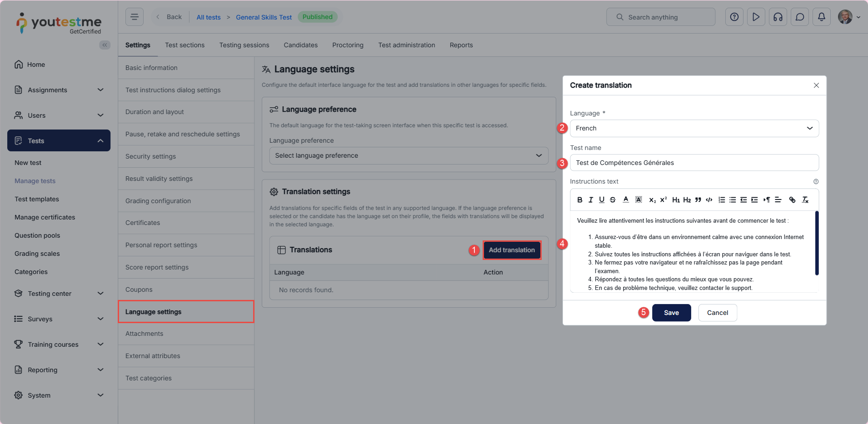Image resolution: width=868 pixels, height=424 pixels.
Task: Save the French translation
Action: (x=671, y=313)
